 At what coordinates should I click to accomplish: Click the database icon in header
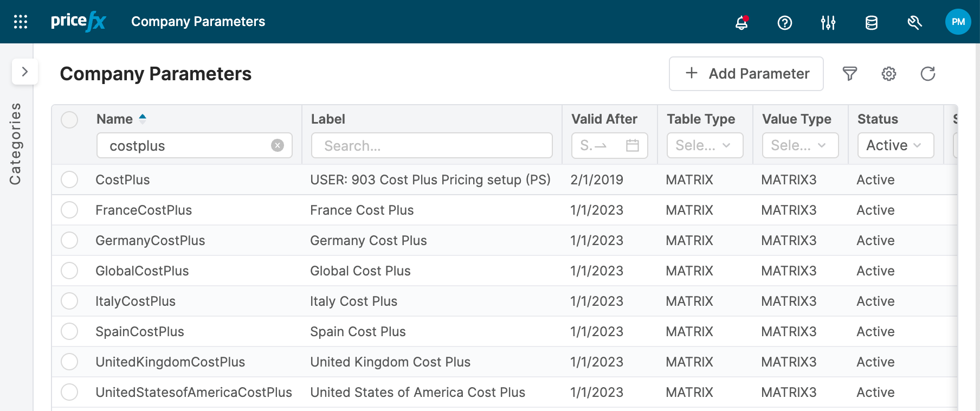(x=871, y=22)
